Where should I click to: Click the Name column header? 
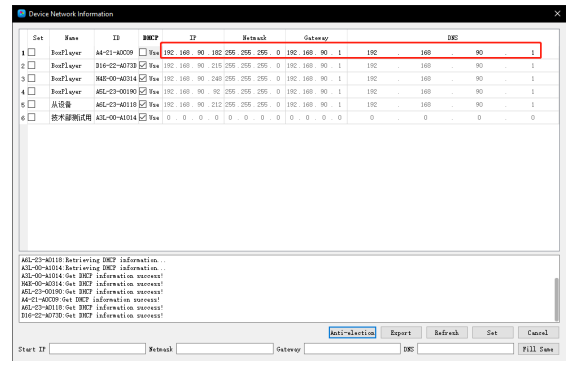point(72,37)
